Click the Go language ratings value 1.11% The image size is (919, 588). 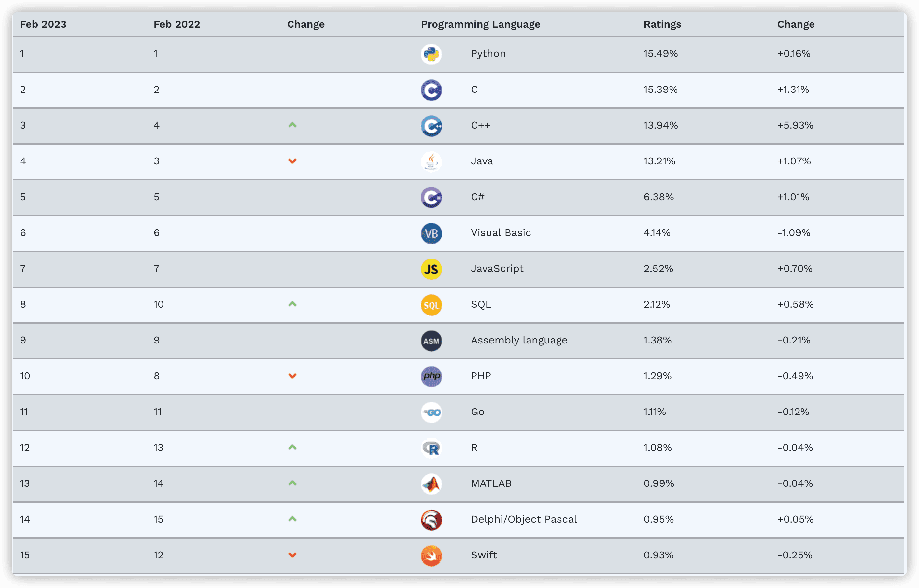click(x=655, y=412)
